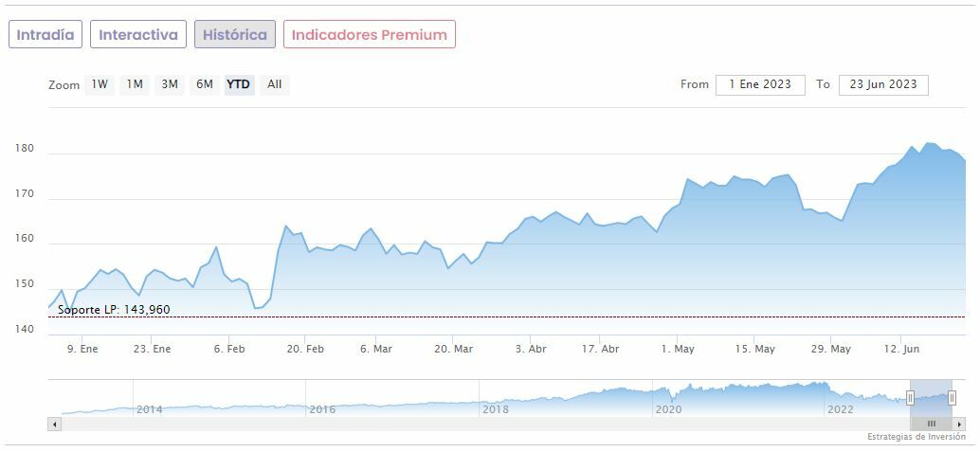Open Indicadores Premium tab

369,35
